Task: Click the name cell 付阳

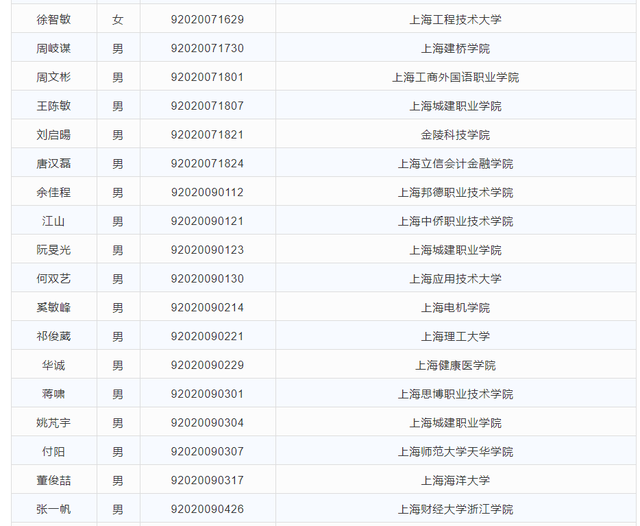Action: pyautogui.click(x=53, y=452)
